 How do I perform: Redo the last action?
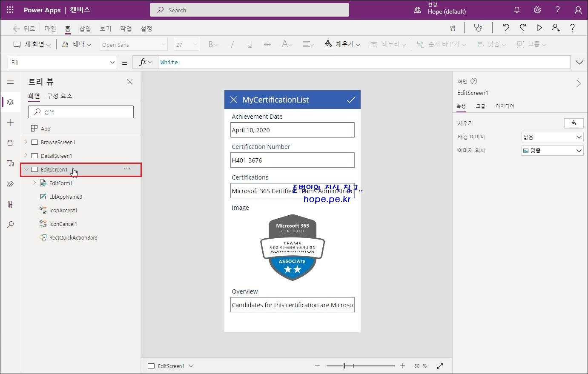523,28
